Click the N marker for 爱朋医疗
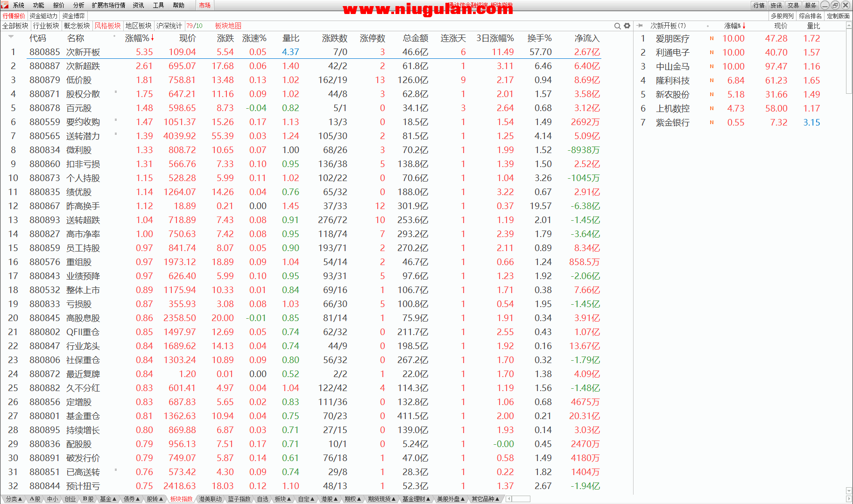The width and height of the screenshot is (853, 504). 712,39
